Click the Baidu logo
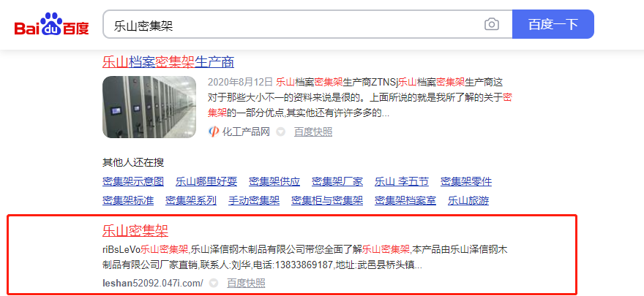The width and height of the screenshot is (644, 296). click(52, 24)
